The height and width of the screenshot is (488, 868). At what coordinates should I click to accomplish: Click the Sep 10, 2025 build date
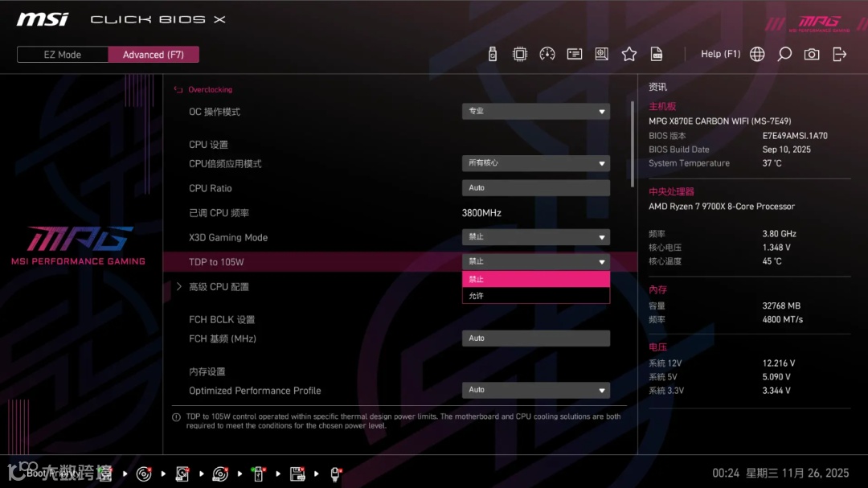tap(786, 150)
